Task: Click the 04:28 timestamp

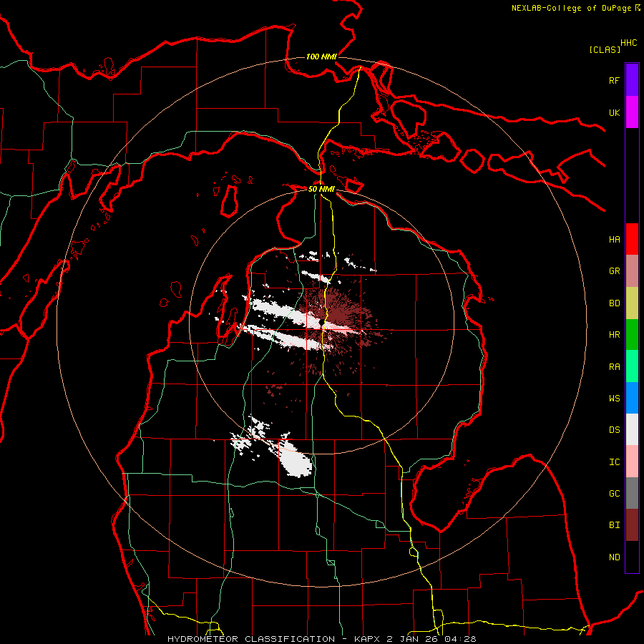Action: 459,639
